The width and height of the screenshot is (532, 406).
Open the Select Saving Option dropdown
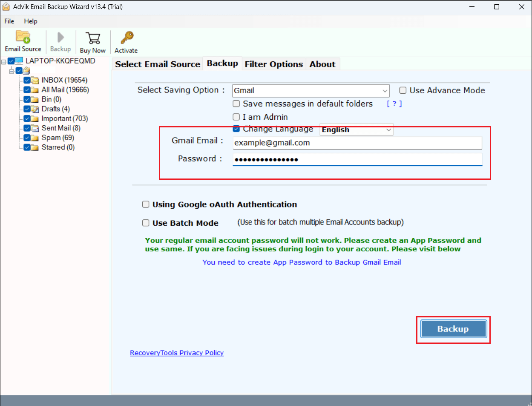(311, 90)
